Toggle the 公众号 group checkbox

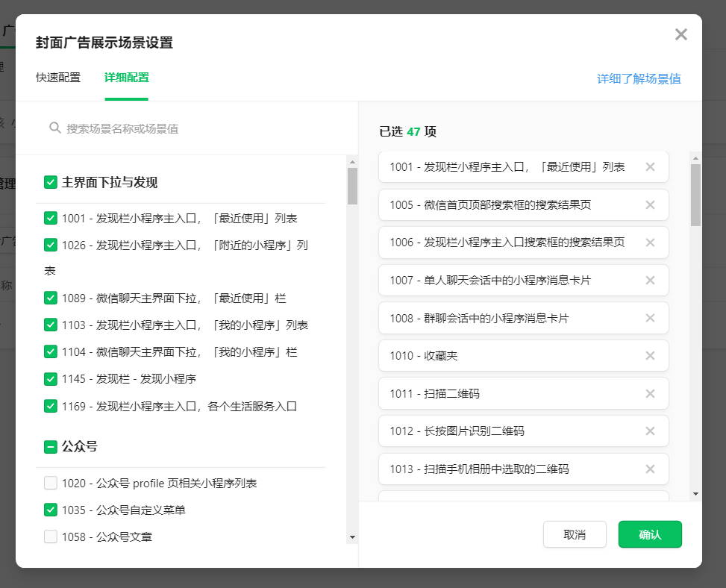(x=51, y=447)
